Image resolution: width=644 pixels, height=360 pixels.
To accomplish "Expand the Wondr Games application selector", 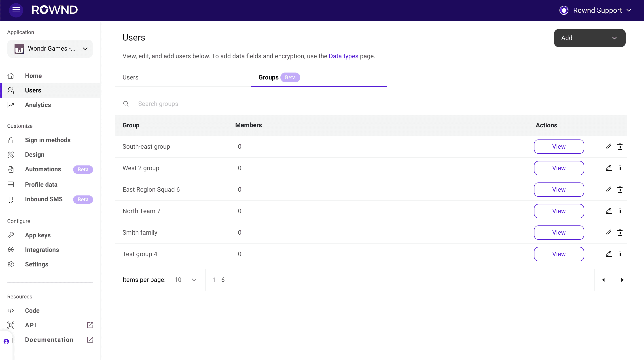I will (x=50, y=49).
